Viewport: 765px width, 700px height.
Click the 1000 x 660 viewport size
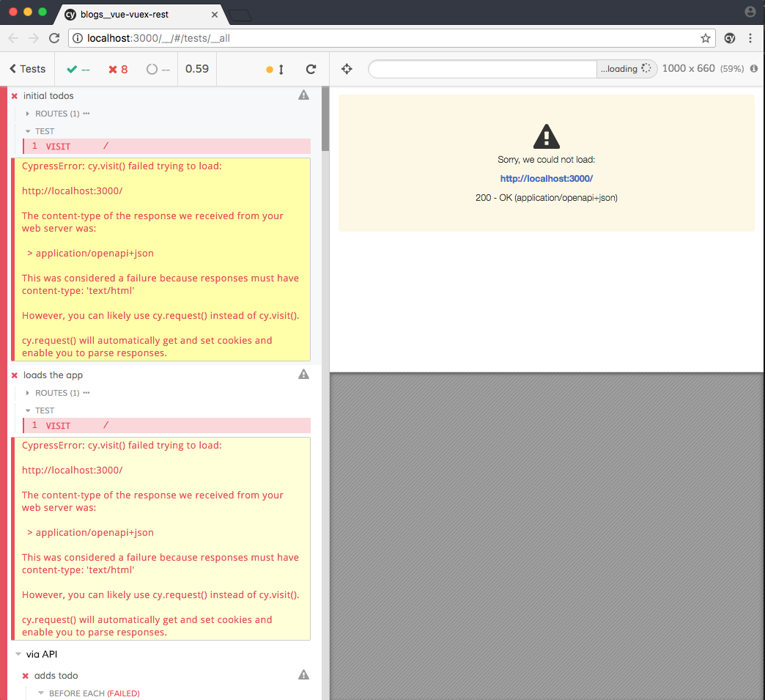coord(688,68)
